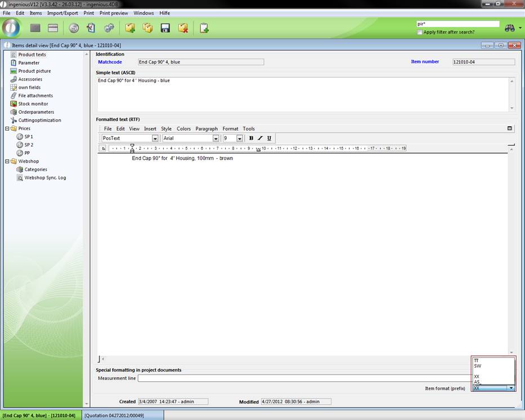Open Stock monitor in the sidebar
The image size is (525, 420).
click(x=33, y=104)
